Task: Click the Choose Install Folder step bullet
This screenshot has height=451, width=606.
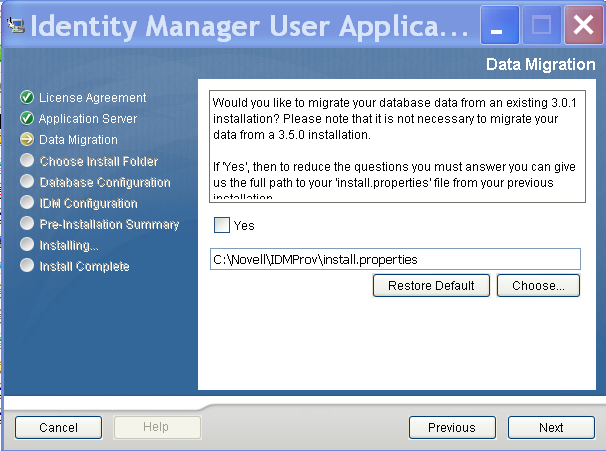Action: tap(27, 161)
